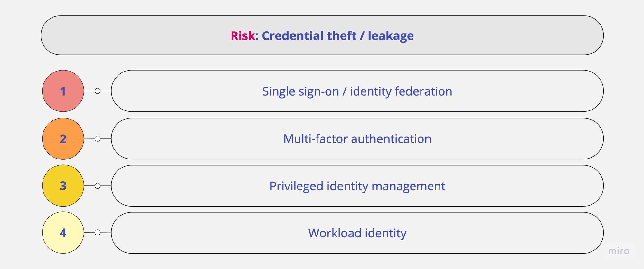The image size is (644, 269).
Task: Click the word Privileged in the third box
Action: pos(296,187)
